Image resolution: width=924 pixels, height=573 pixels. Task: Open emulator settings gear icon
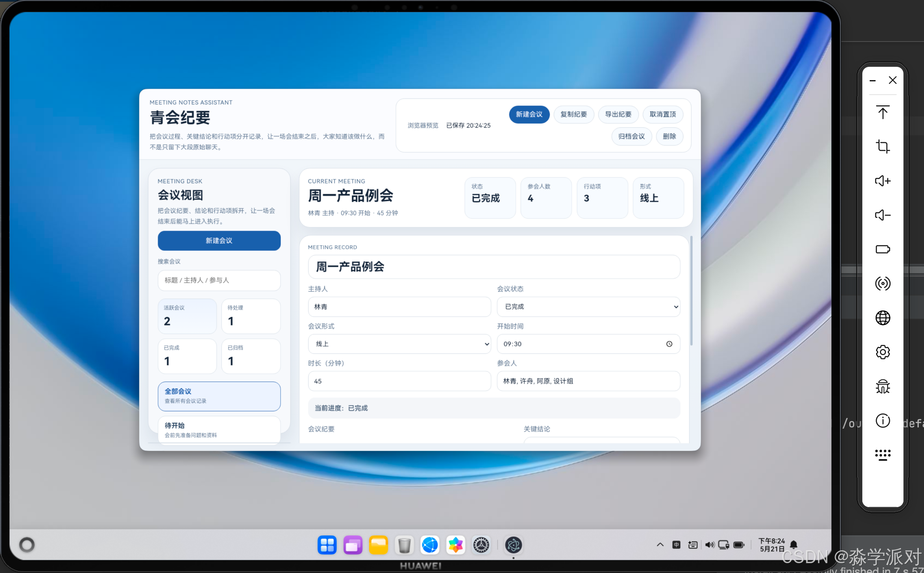click(x=882, y=352)
